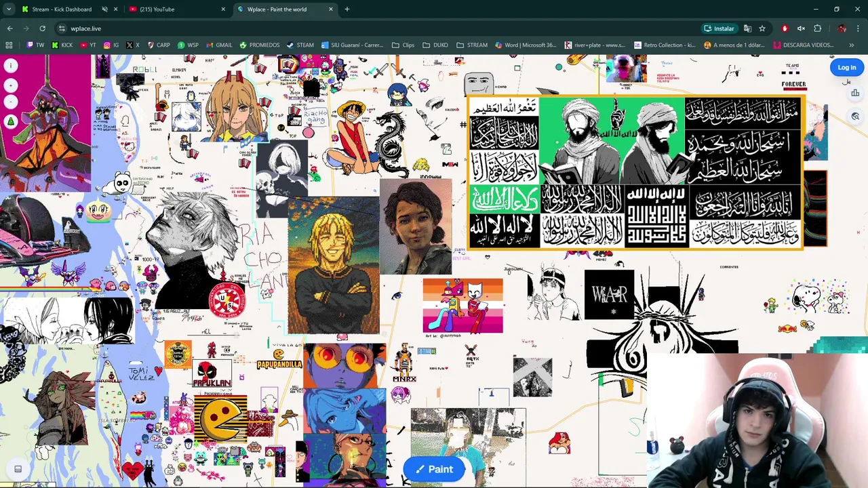
Task: Go back in browser history
Action: click(9, 28)
